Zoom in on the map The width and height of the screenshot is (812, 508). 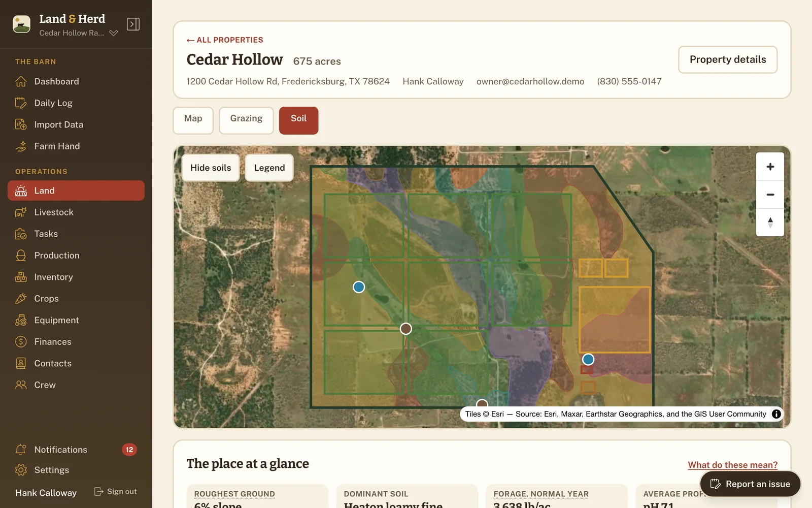click(770, 167)
